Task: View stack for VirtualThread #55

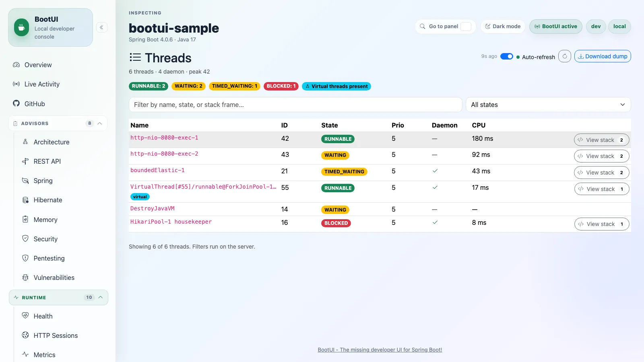Action: [x=602, y=189]
